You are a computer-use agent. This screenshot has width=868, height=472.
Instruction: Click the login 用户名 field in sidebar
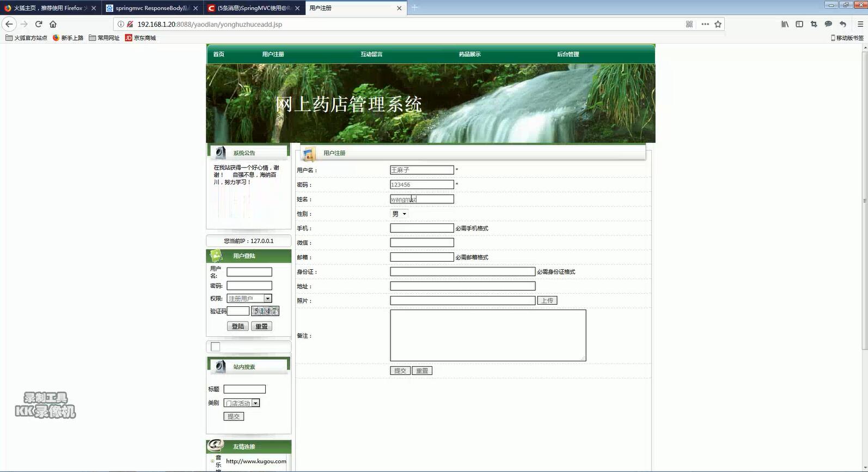pos(249,272)
